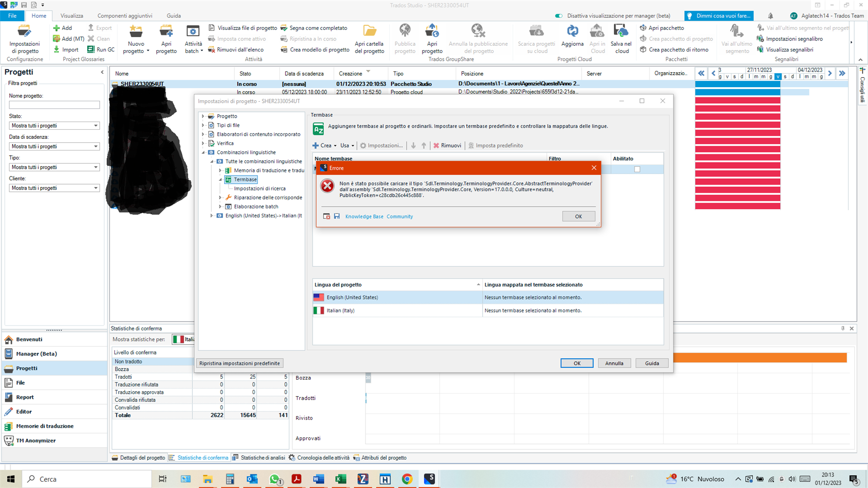Open Componenti aggiuntivi tab
868x488 pixels.
(125, 16)
